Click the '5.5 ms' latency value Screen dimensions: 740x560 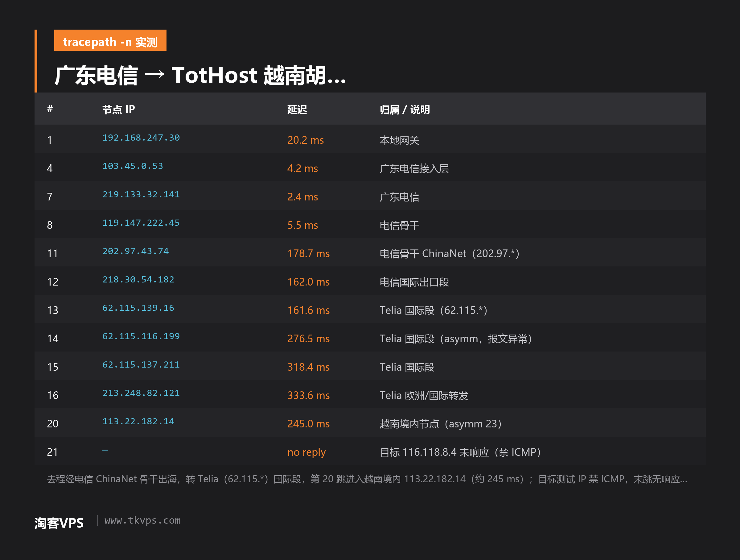tap(302, 225)
